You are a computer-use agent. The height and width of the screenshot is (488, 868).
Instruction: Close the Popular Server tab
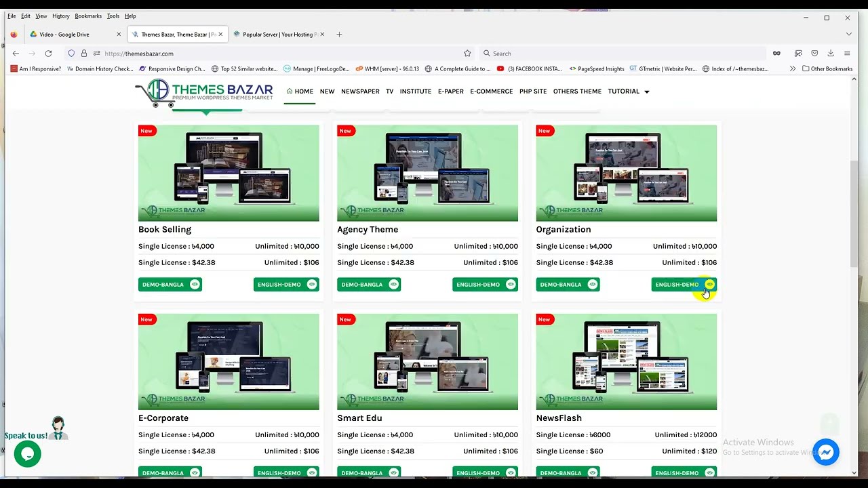322,35
